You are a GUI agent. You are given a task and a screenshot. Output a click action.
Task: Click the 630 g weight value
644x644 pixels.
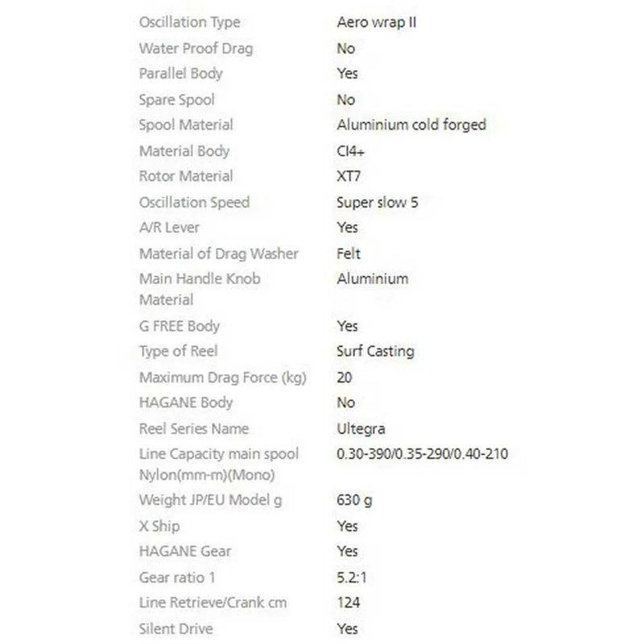click(x=354, y=500)
